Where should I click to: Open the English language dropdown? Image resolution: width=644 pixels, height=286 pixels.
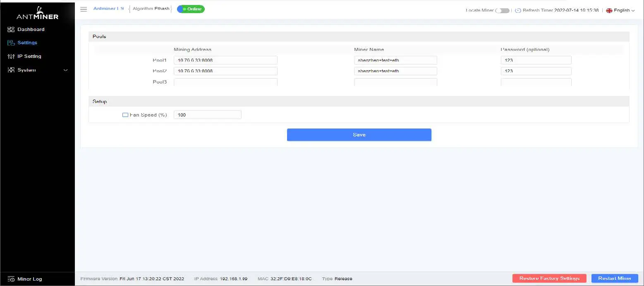tap(621, 10)
